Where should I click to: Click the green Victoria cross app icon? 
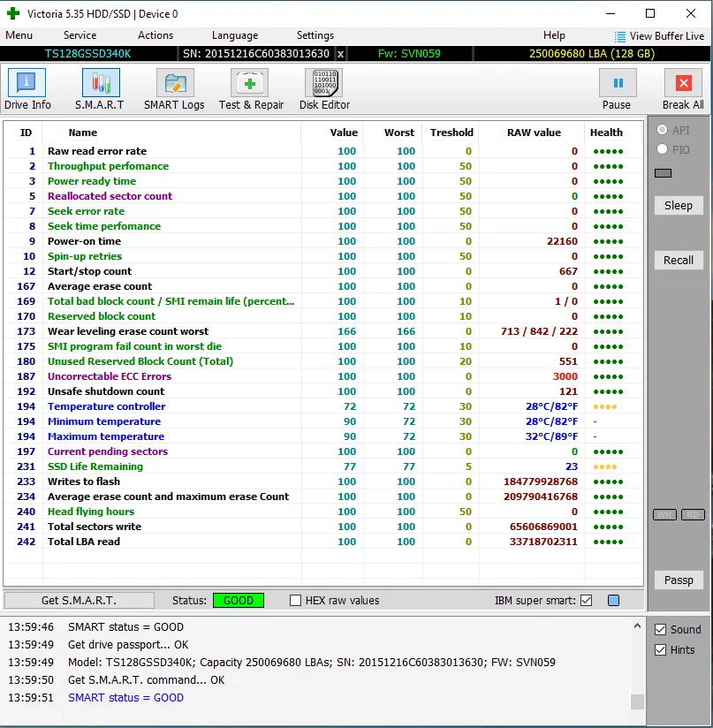coord(13,13)
